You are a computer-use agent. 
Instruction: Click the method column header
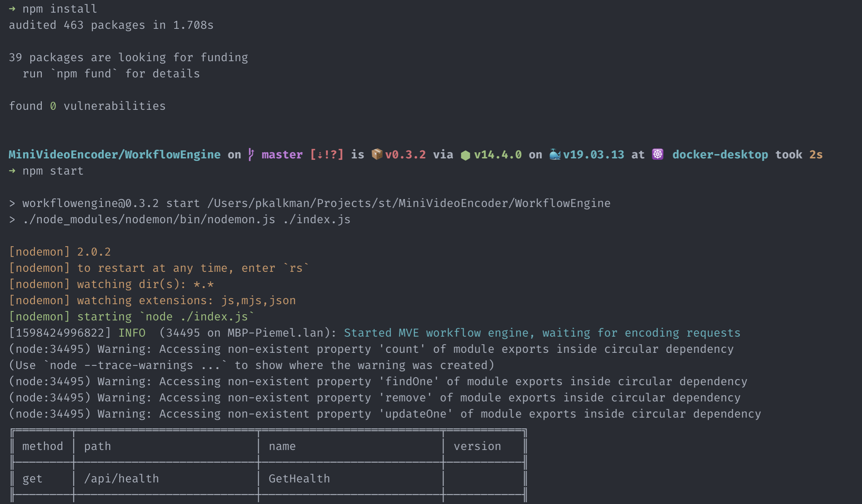click(x=42, y=446)
